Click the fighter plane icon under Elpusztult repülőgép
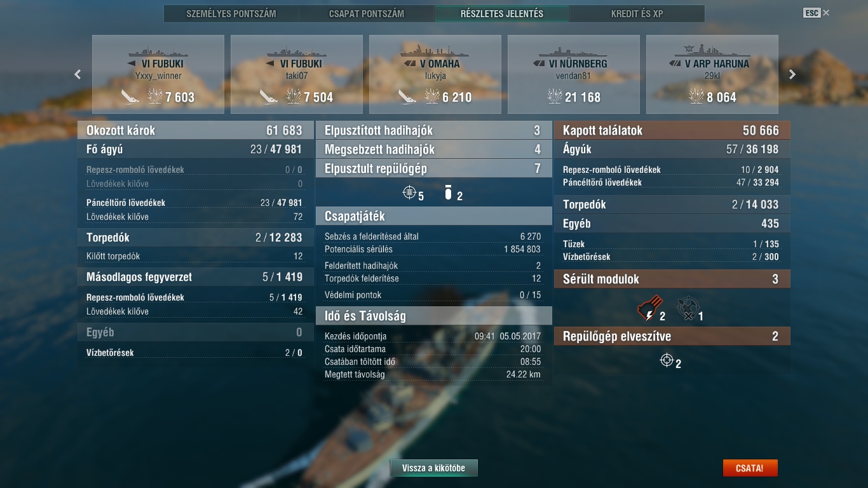 (409, 192)
